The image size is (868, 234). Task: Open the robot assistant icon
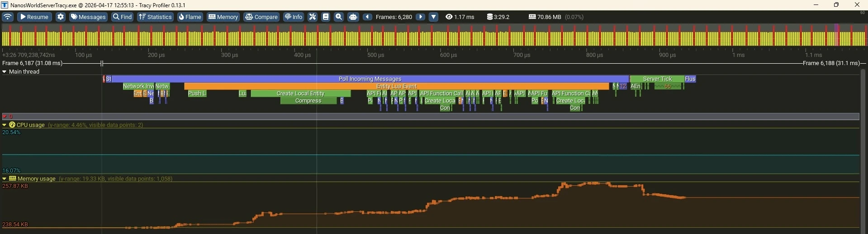pyautogui.click(x=353, y=17)
